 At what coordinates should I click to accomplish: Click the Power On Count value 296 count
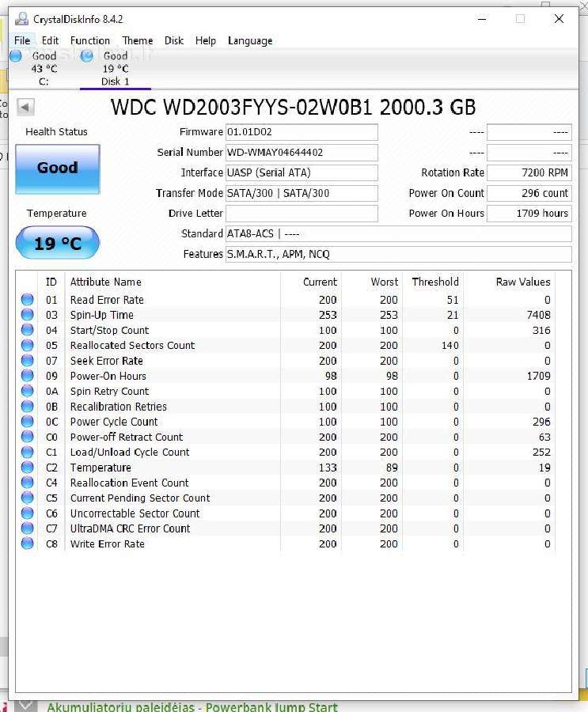pyautogui.click(x=529, y=193)
